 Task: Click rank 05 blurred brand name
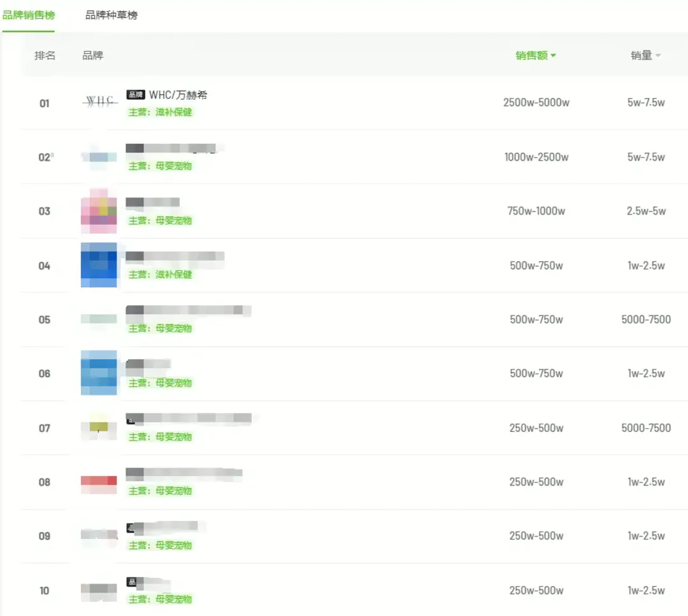click(188, 310)
